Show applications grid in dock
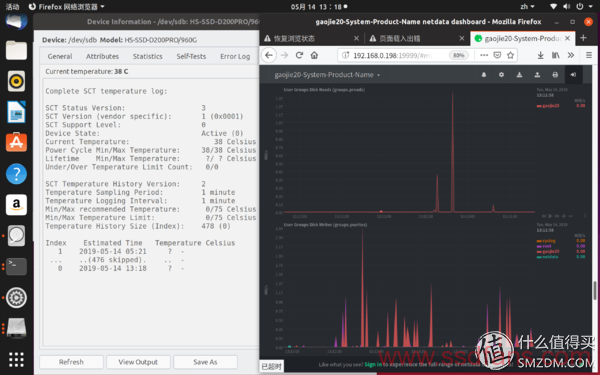The height and width of the screenshot is (375, 600). coord(16,359)
